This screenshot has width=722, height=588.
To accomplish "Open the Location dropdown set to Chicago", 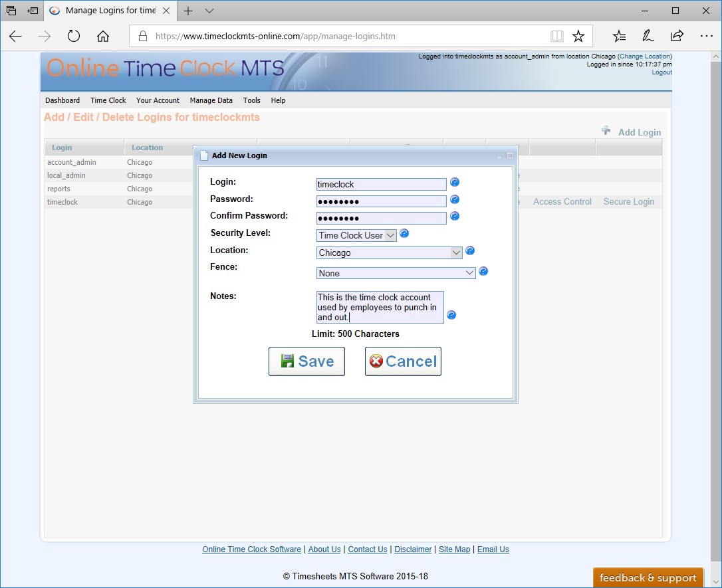I will pyautogui.click(x=389, y=252).
